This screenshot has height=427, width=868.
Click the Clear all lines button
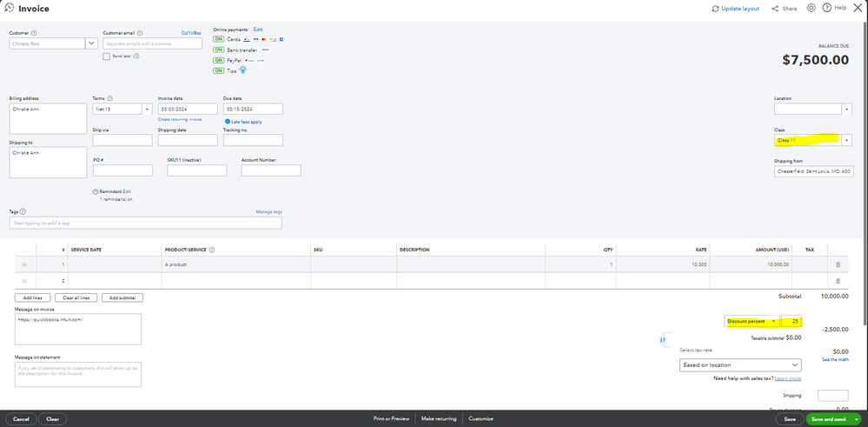point(76,298)
